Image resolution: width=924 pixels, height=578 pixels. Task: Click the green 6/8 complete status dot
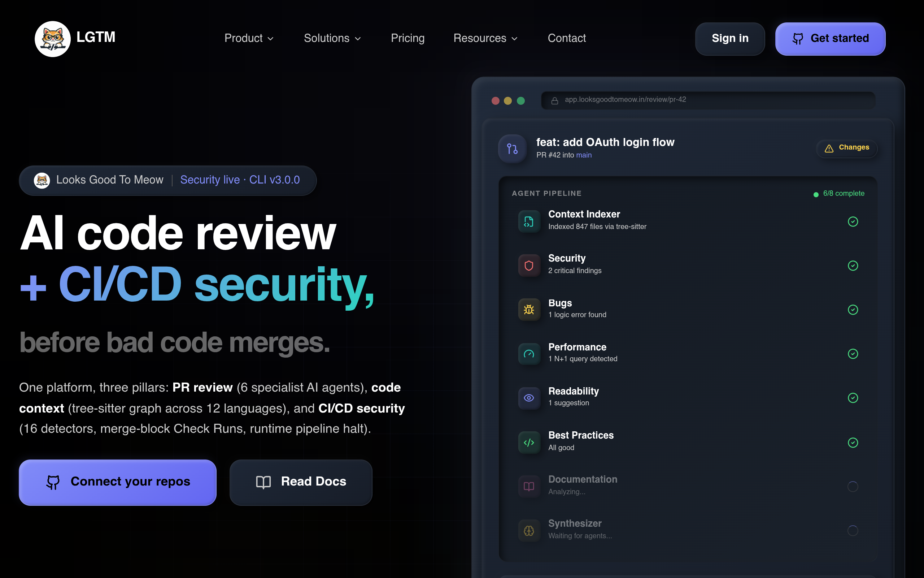click(816, 195)
